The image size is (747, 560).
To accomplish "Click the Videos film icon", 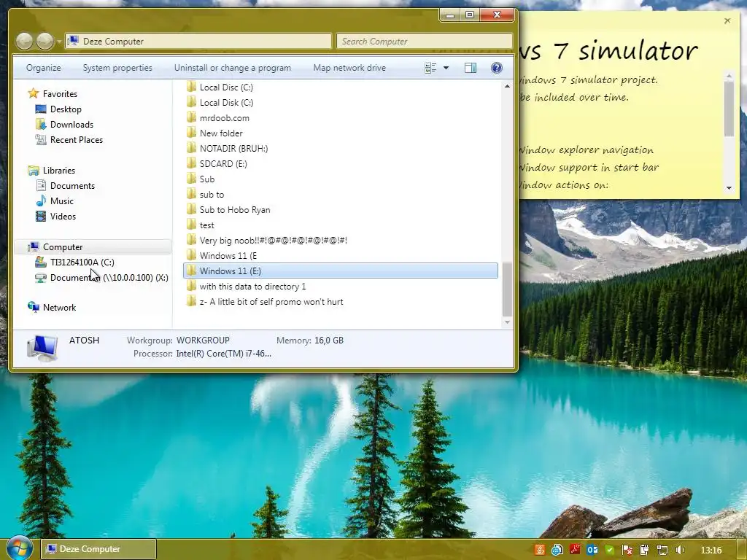I will pos(41,216).
